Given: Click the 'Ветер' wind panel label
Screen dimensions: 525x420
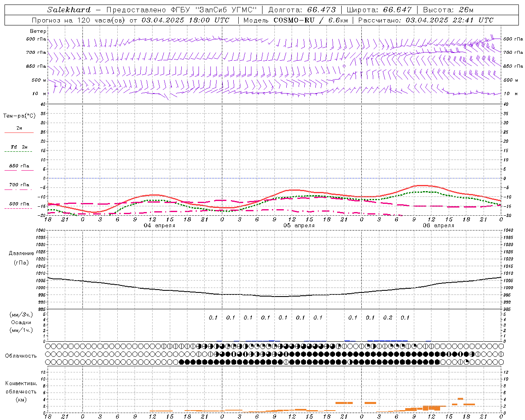Looking at the screenshot, I should (x=38, y=31).
